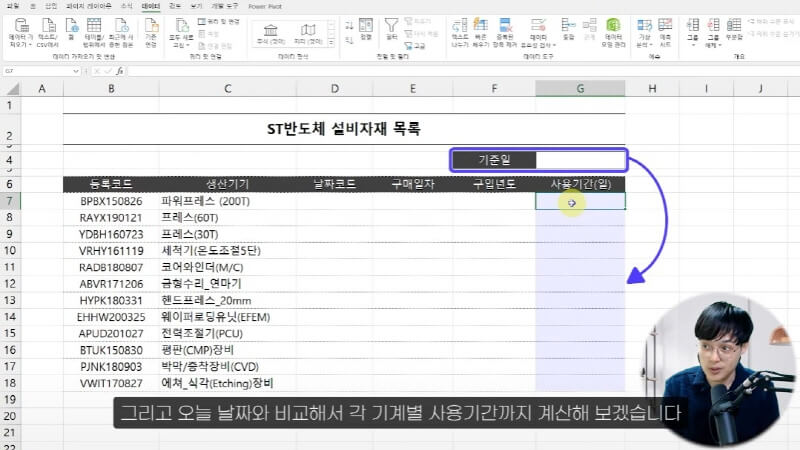Click Text to Columns (텍스트 나누기) icon
The image size is (800, 450).
click(460, 26)
